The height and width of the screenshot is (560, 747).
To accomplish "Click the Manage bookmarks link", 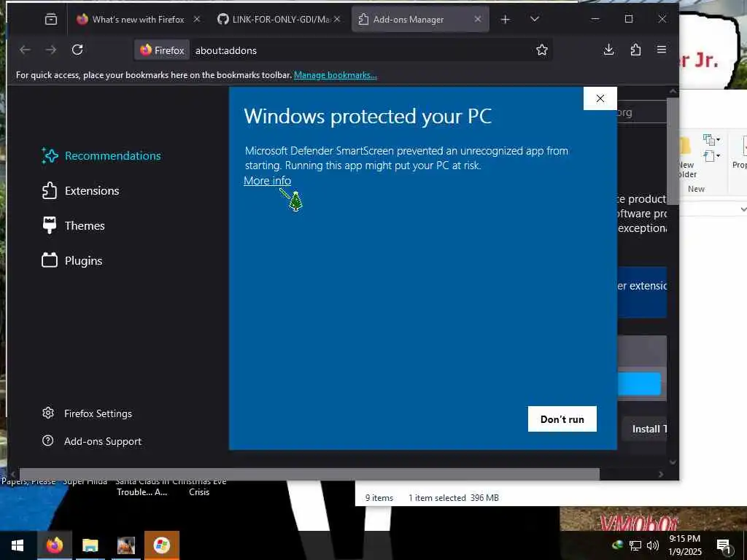I will coord(336,75).
